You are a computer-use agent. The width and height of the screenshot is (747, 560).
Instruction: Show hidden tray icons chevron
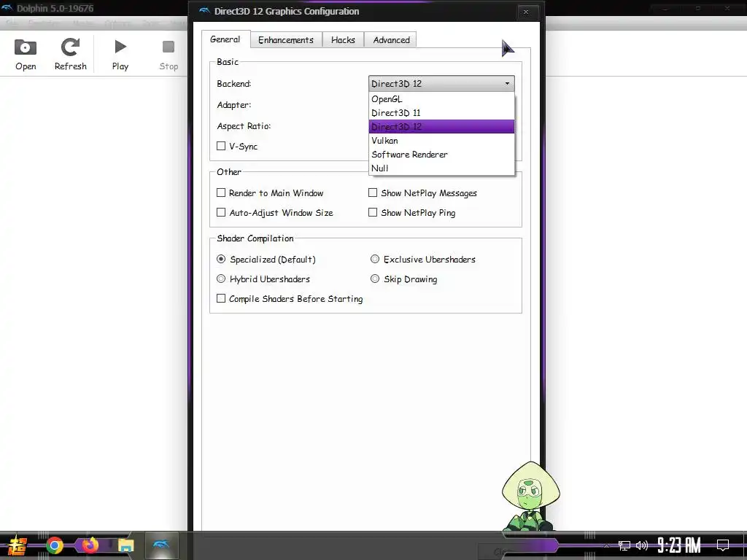pos(606,545)
